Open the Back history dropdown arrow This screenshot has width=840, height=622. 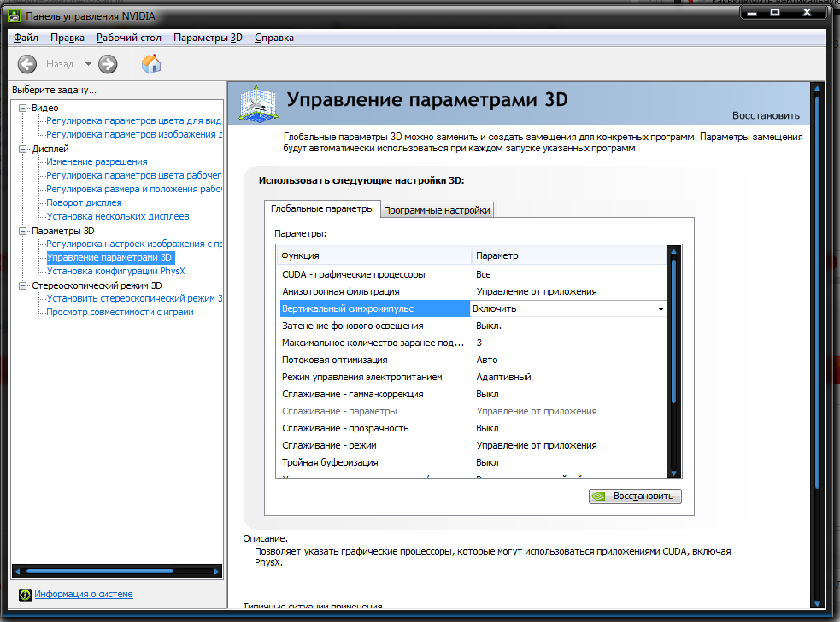pos(88,64)
